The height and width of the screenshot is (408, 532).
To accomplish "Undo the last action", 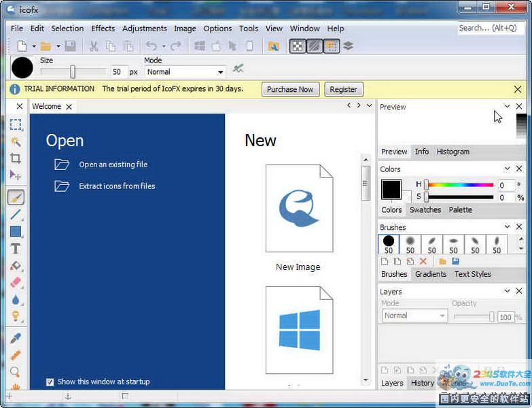I will tap(152, 46).
